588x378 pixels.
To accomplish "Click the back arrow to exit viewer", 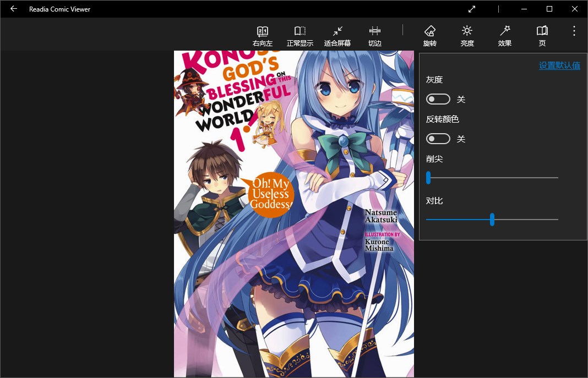I will point(13,9).
